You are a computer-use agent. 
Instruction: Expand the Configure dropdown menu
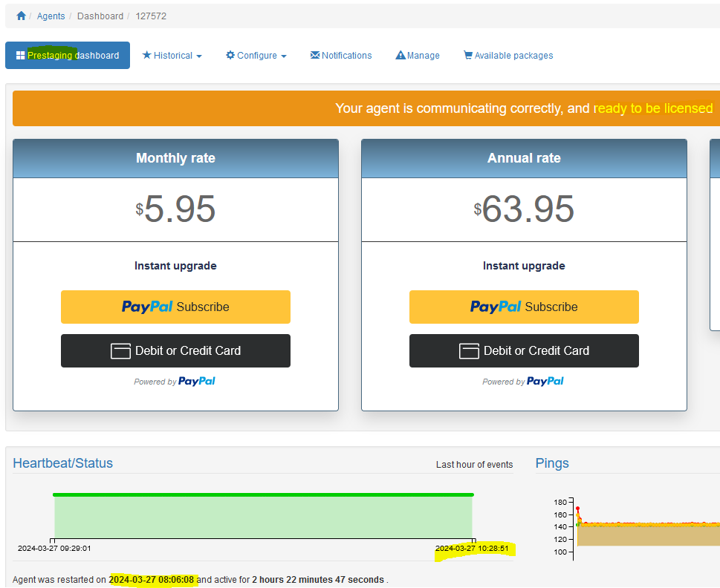pos(256,56)
